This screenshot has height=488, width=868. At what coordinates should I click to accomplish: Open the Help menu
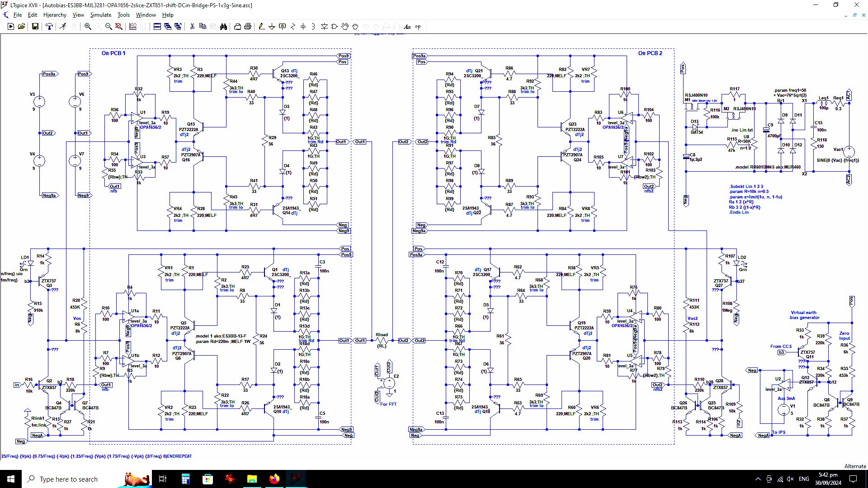pyautogui.click(x=168, y=15)
